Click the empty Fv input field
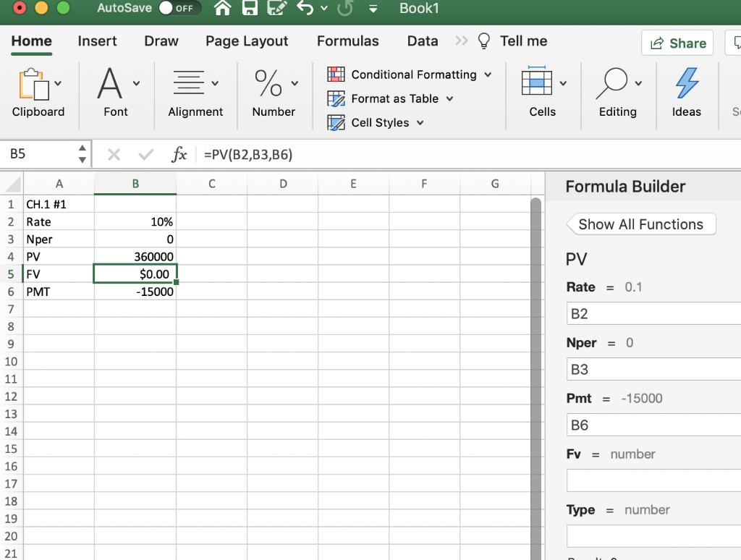741x560 pixels. 653,480
